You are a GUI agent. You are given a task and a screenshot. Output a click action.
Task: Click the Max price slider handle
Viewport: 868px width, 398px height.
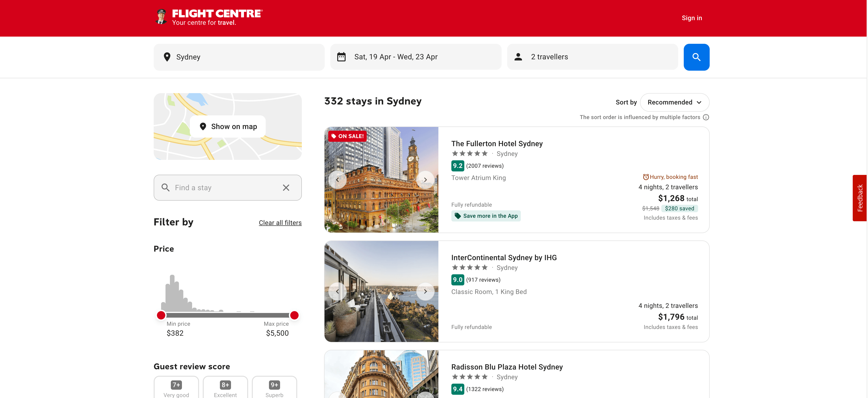point(294,315)
